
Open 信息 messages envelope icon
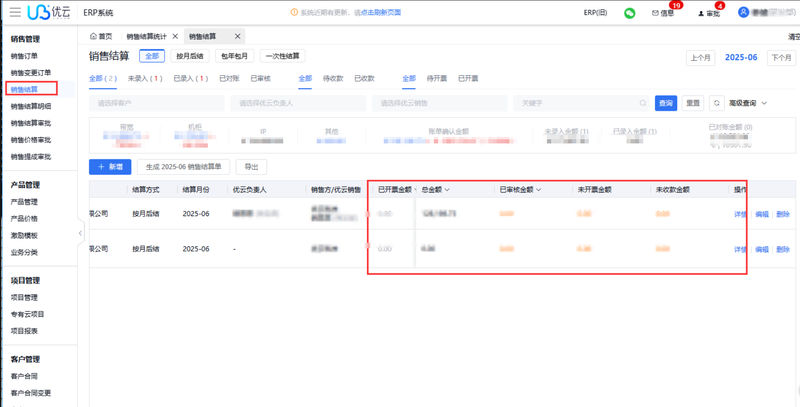656,13
